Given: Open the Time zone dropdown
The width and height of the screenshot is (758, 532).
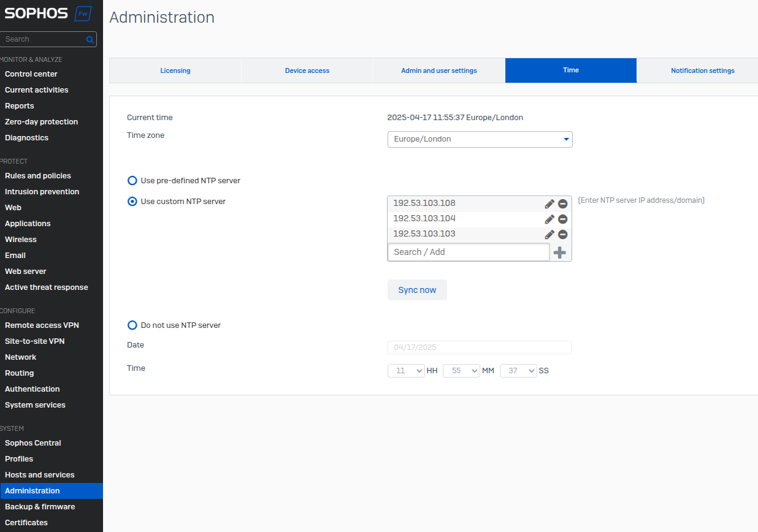Looking at the screenshot, I should (x=480, y=139).
